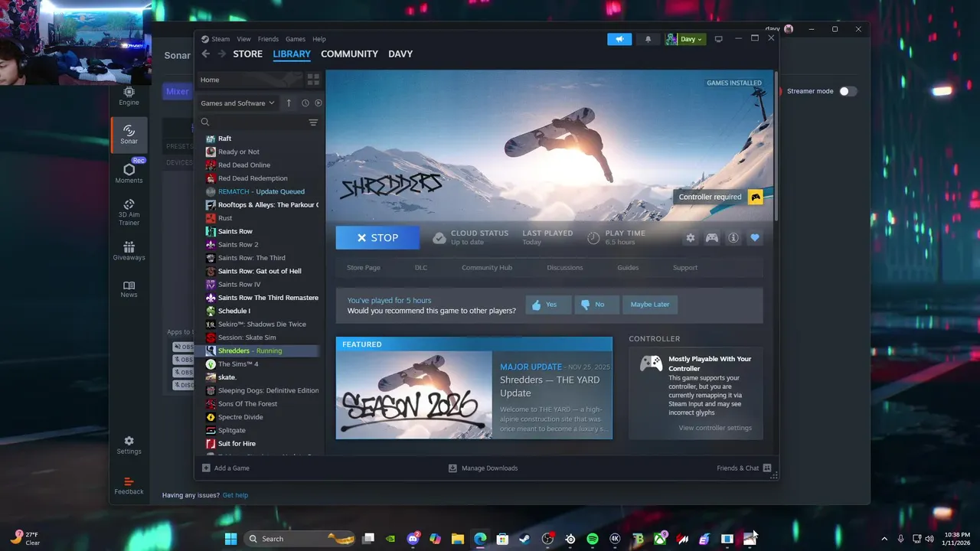Open Friends & Chat
Image resolution: width=980 pixels, height=551 pixels.
[743, 468]
